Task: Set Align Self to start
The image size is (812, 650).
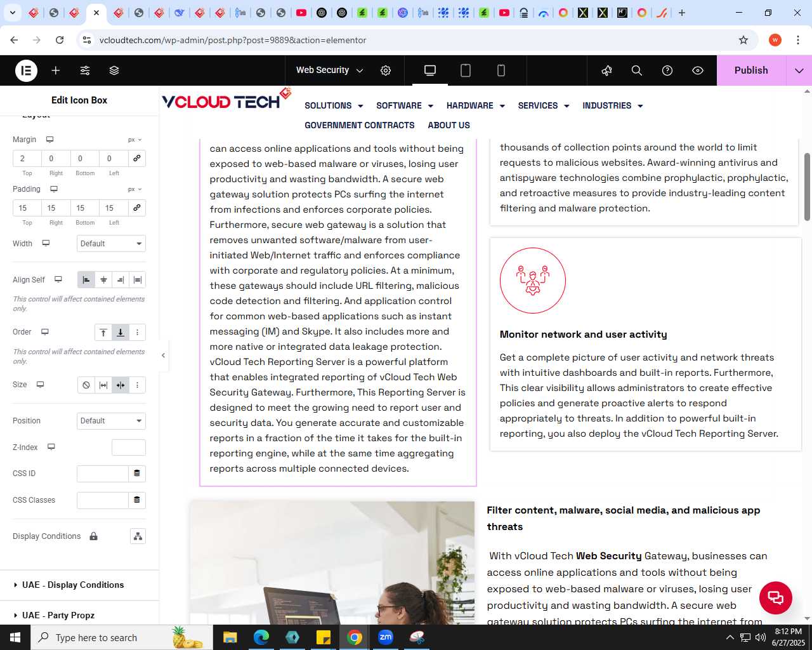Action: point(86,280)
